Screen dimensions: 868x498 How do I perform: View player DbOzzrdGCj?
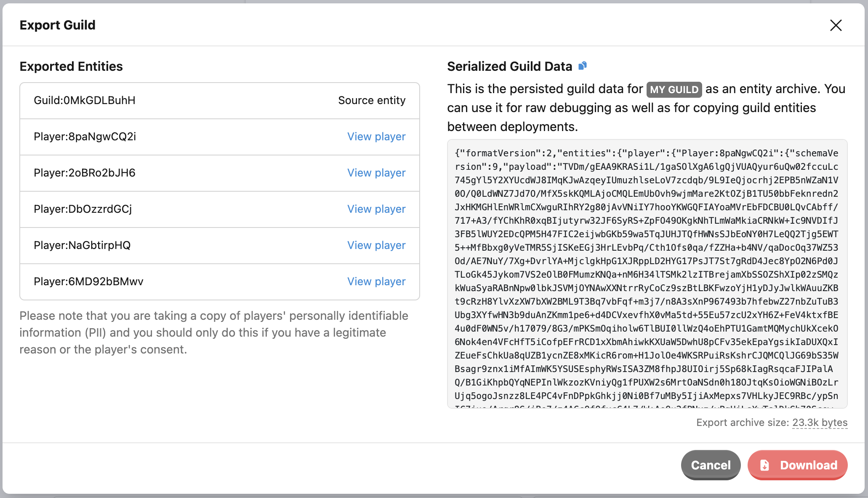[376, 209]
